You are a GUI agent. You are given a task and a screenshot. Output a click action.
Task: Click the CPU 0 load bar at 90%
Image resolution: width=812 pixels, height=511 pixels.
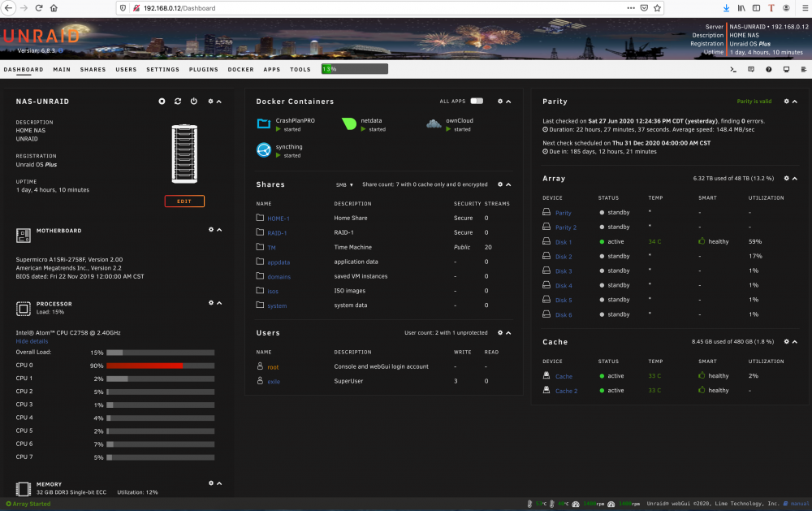[x=161, y=366]
